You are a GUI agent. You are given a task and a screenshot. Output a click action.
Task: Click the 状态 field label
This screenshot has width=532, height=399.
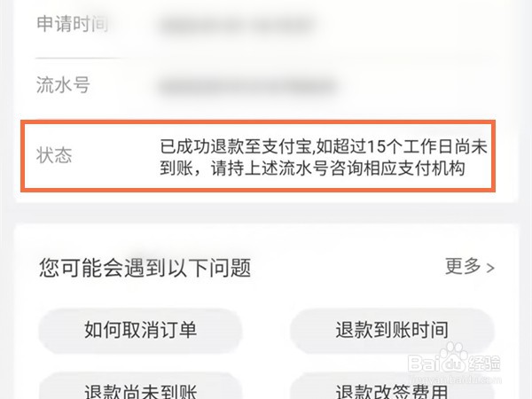(54, 156)
